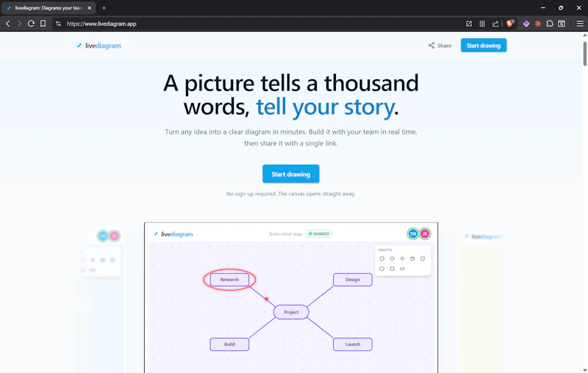The height and width of the screenshot is (373, 588).
Task: Click the pink JR collaborator avatar
Action: point(425,234)
